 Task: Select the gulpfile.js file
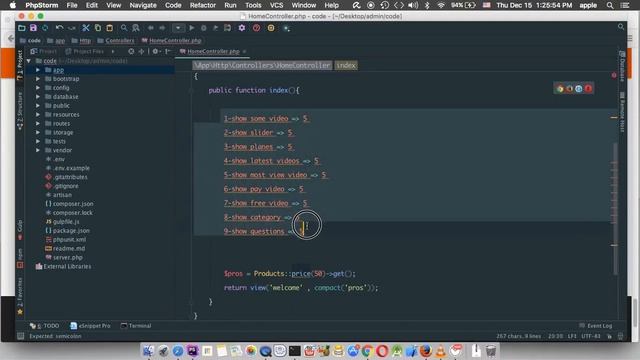(x=62, y=222)
